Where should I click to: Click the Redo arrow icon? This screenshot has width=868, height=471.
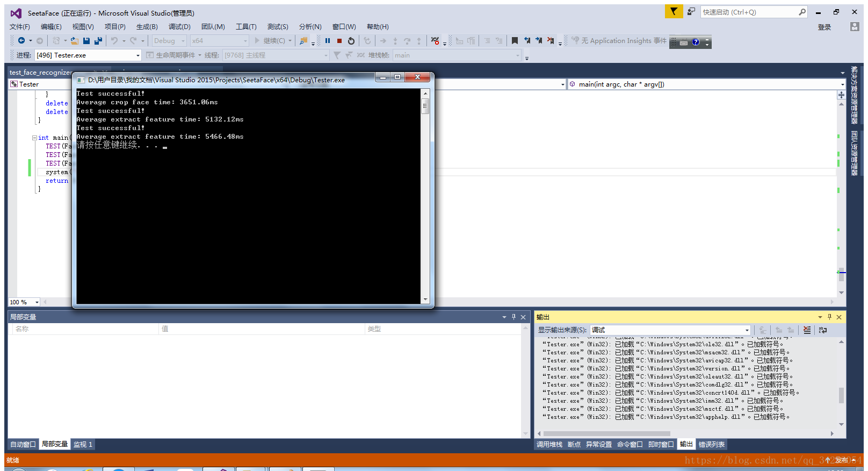tap(133, 41)
